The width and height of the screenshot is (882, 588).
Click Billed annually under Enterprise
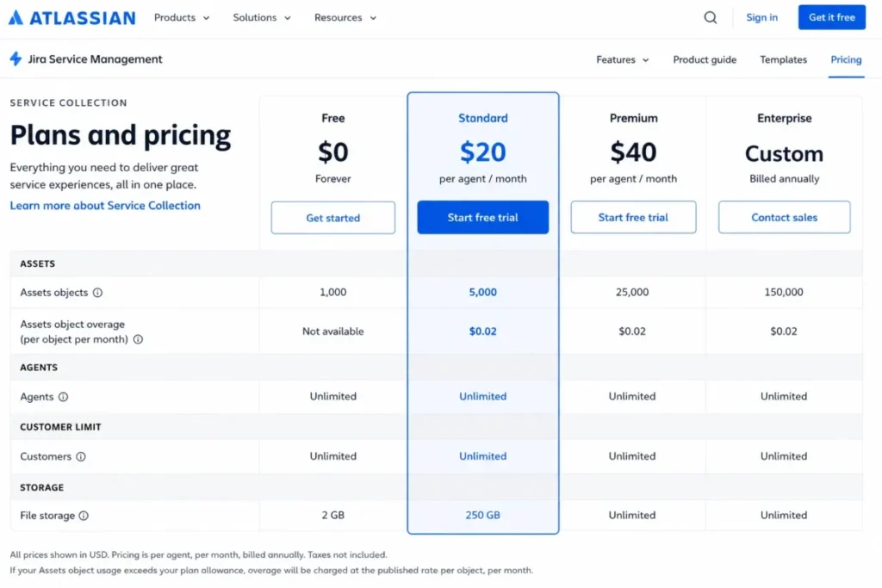(x=784, y=179)
